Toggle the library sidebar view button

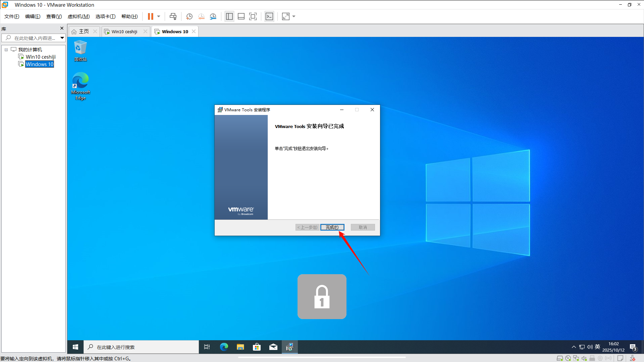point(229,16)
